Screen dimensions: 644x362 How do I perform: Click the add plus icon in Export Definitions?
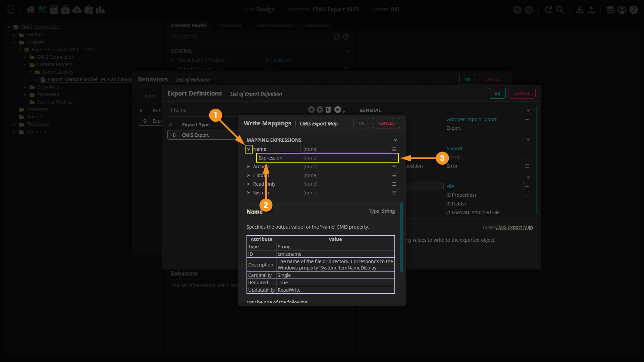pos(338,110)
